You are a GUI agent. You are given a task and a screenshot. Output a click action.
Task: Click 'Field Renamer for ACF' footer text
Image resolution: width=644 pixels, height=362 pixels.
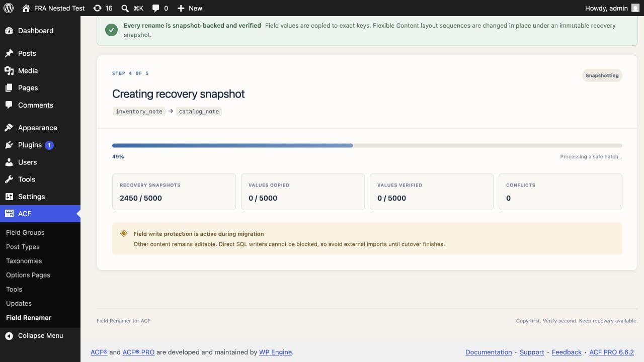[x=123, y=321]
